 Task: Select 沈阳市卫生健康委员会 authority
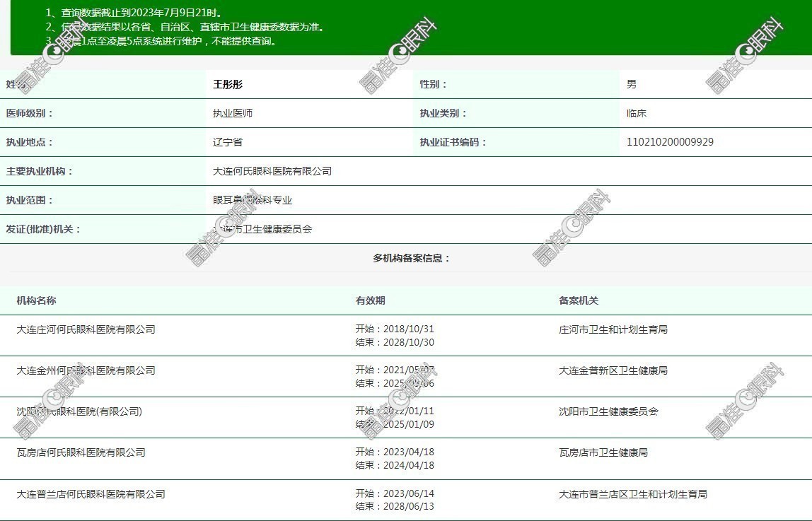click(608, 412)
